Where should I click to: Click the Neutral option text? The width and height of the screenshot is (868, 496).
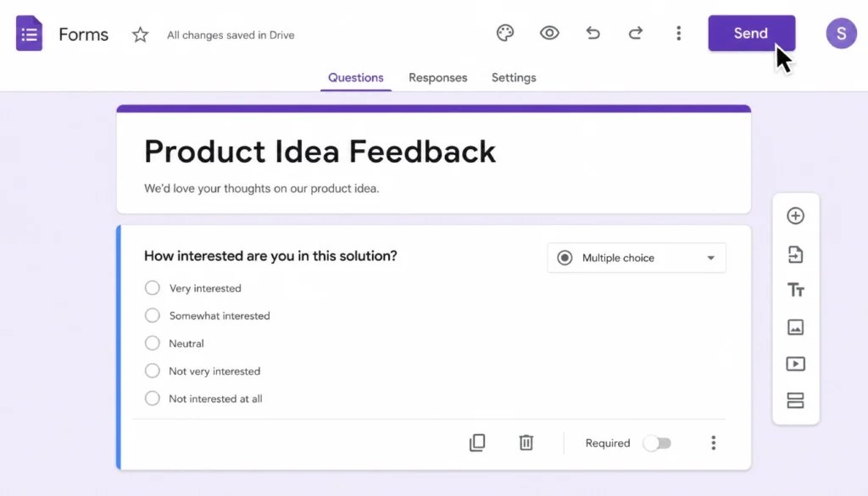(x=186, y=343)
